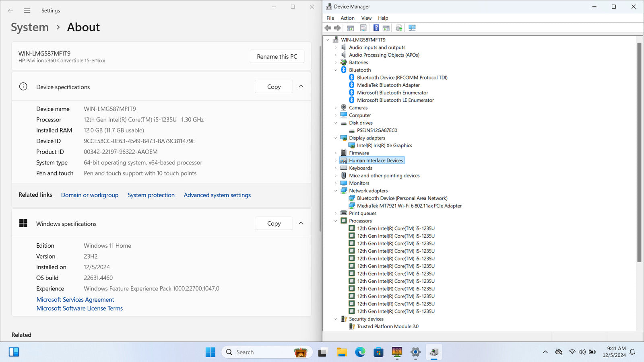644x362 pixels.
Task: Open clock showing 9:41 AM 12/5/2024
Action: pos(614,352)
